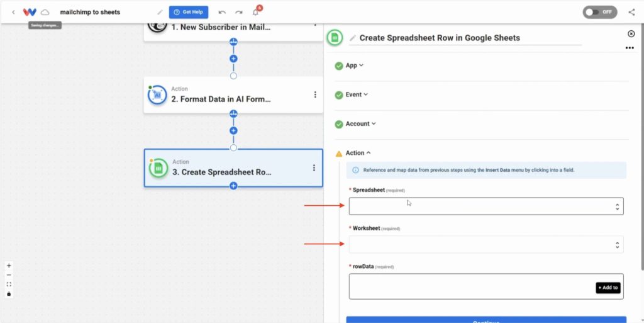
Task: Expand the Event section
Action: pos(357,94)
